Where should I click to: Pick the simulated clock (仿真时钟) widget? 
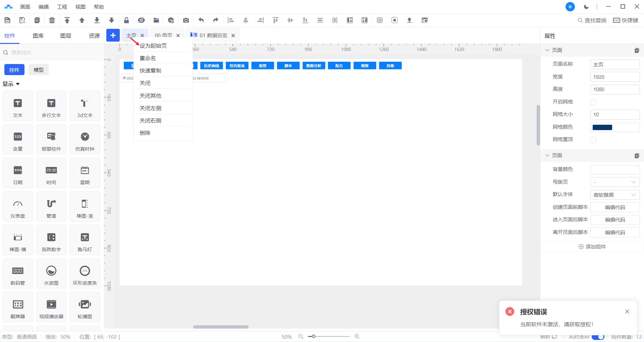point(85,139)
